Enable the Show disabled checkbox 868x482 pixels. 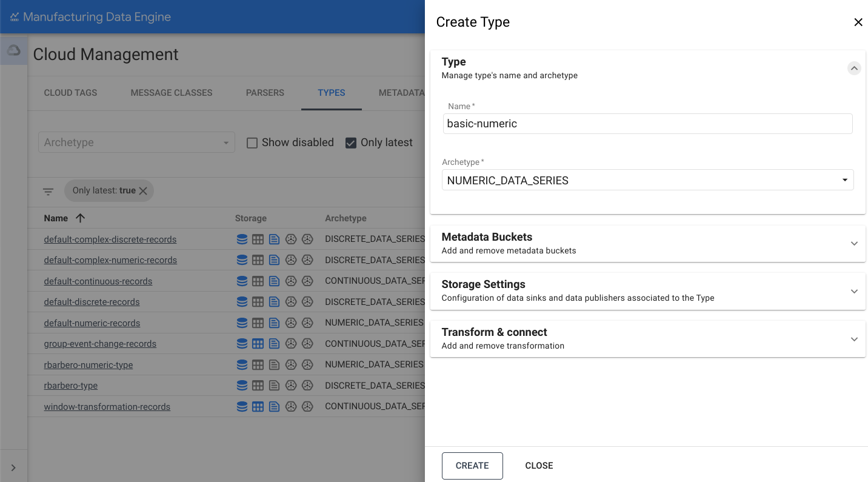[x=252, y=143]
